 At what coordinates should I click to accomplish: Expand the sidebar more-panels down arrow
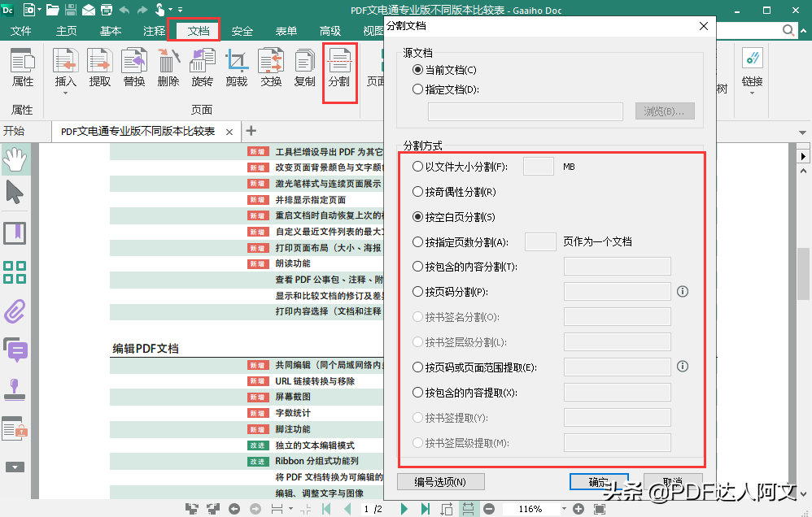tap(15, 467)
